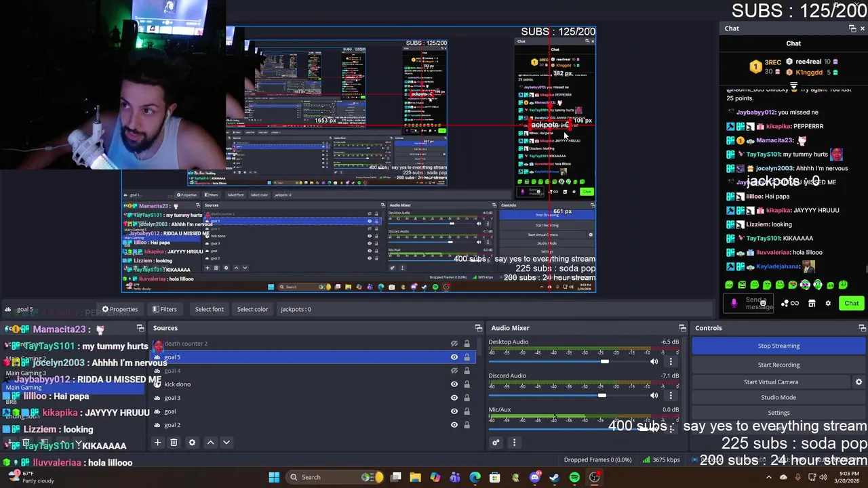Open the shop icon in chat footer
868x488 pixels.
click(812, 304)
